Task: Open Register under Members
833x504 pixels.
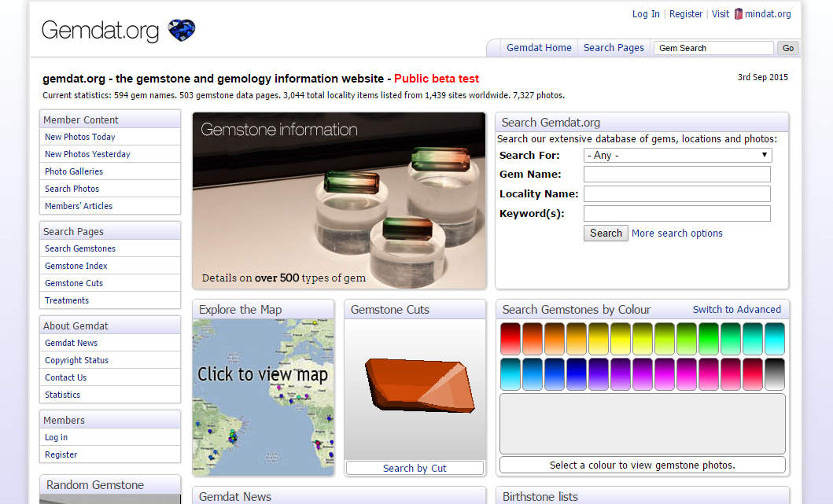Action: [x=61, y=454]
